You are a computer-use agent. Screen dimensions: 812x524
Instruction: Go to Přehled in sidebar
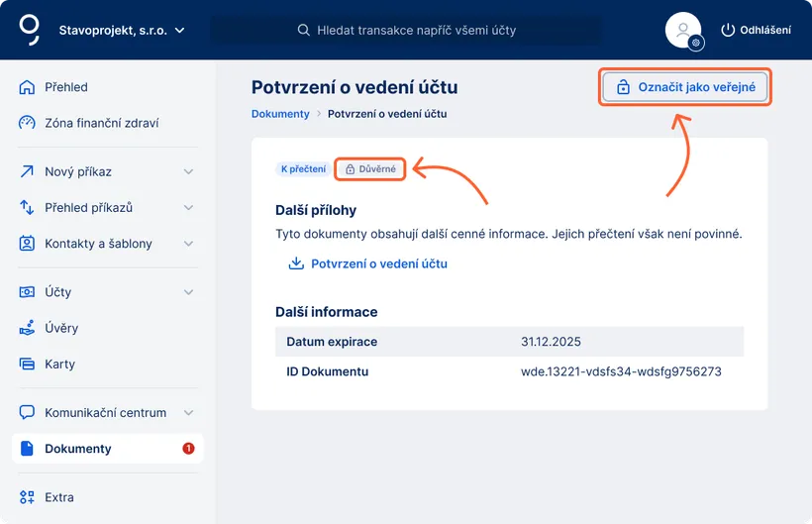pyautogui.click(x=65, y=87)
